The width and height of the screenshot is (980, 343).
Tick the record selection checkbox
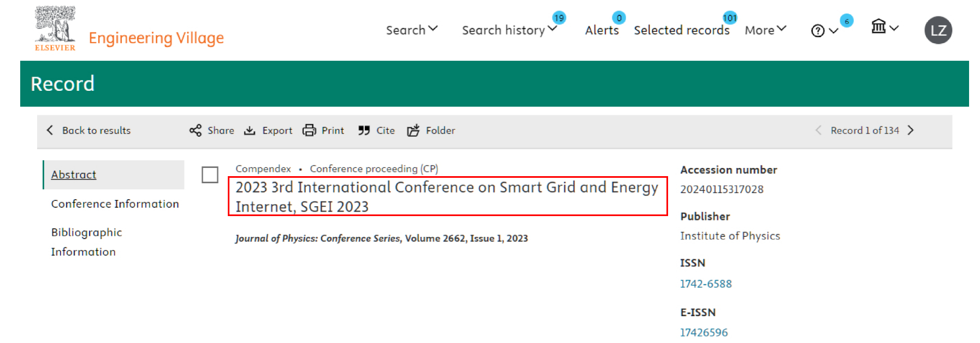210,175
